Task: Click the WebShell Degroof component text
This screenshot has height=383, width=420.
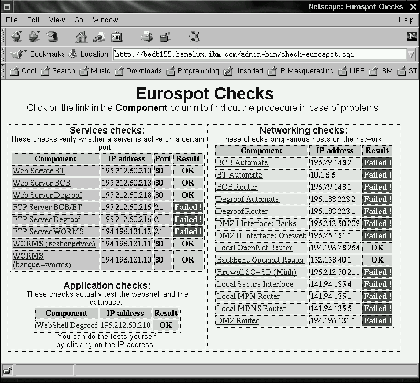Action: 66,325
